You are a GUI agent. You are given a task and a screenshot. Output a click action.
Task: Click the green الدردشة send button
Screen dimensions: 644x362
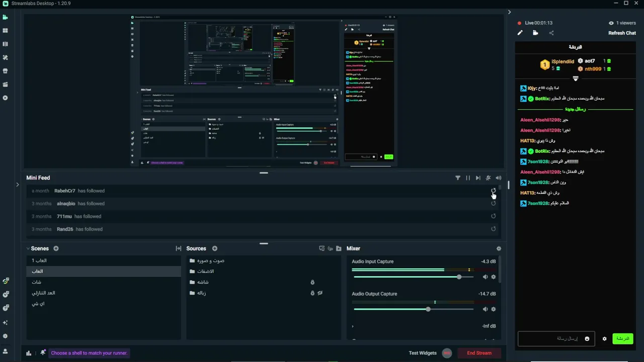tap(623, 338)
